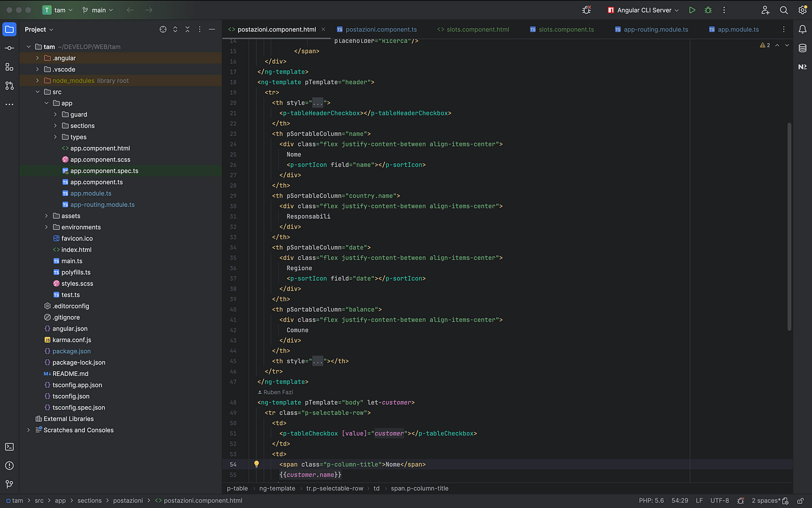
Task: Open the Structure tool window icon
Action: point(9,67)
